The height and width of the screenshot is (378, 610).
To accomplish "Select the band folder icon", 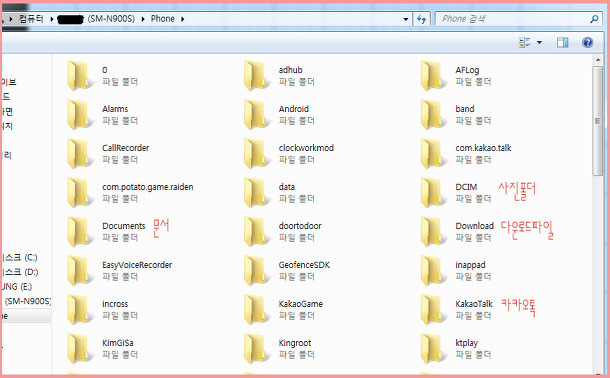I will coord(433,114).
